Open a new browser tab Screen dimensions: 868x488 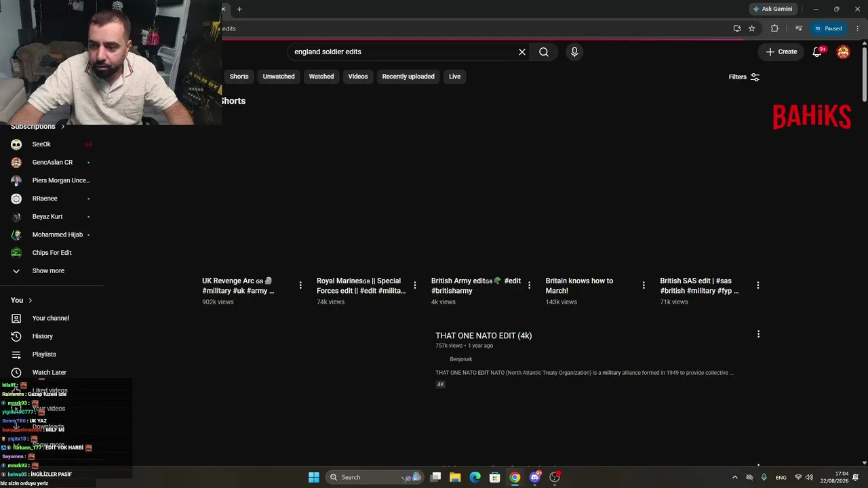click(x=239, y=9)
